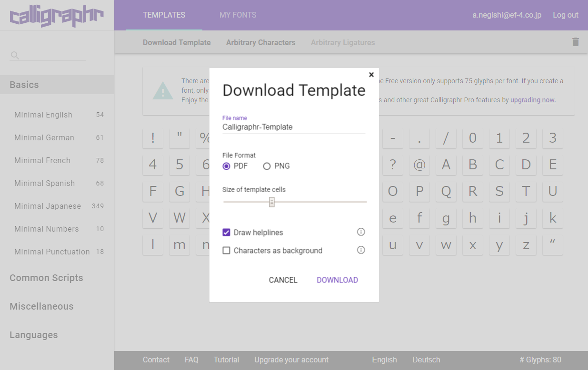Close the Download Template dialog with X
Viewport: 588px width, 370px height.
click(371, 75)
